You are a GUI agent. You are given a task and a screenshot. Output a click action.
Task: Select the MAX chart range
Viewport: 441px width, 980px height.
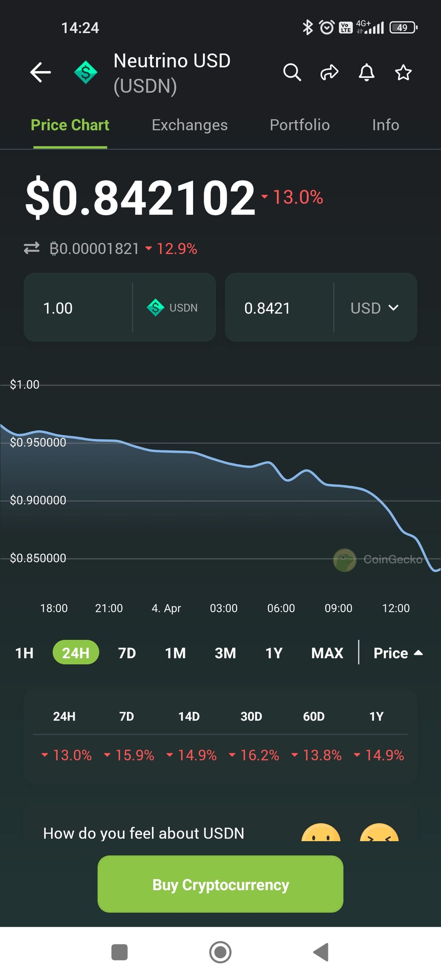tap(327, 653)
